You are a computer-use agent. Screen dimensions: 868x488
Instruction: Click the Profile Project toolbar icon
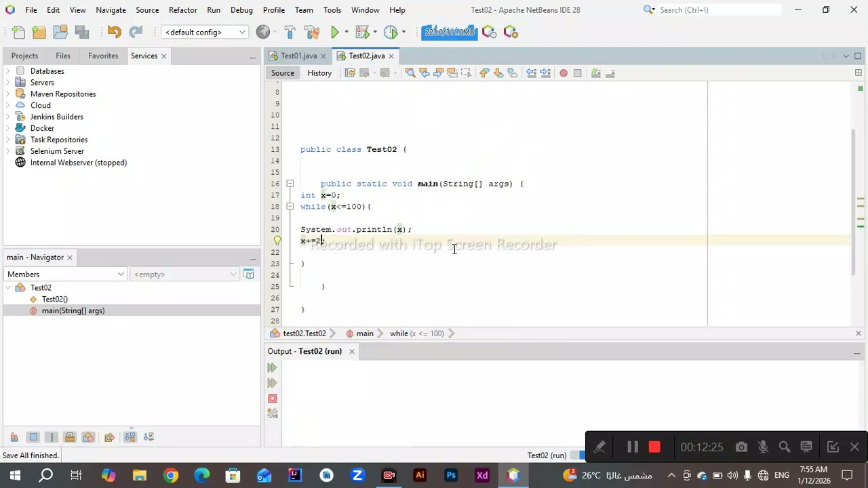(x=391, y=32)
